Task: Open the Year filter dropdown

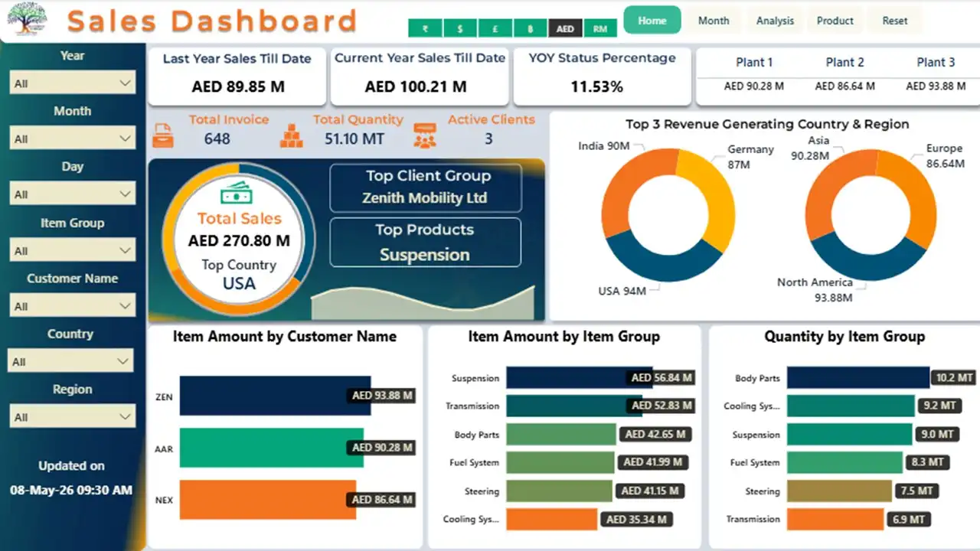Action: point(72,83)
